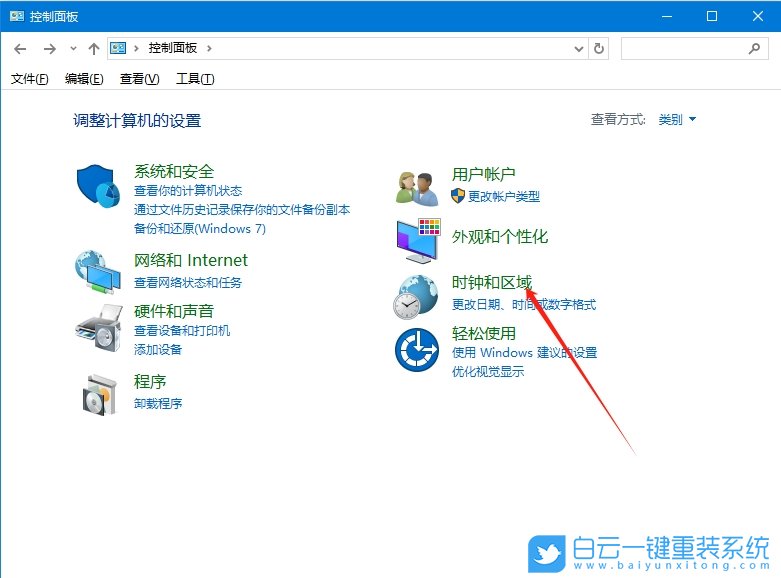Minimize the Control Panel window
This screenshot has width=781, height=578.
tap(666, 16)
